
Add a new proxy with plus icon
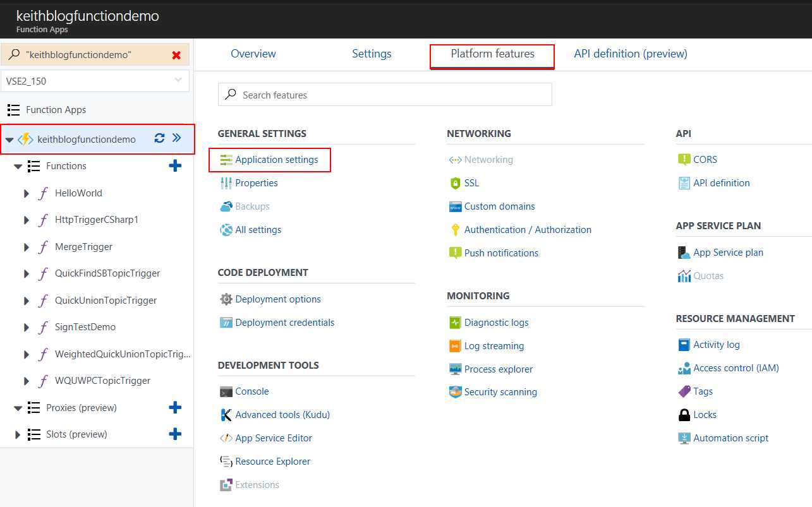click(175, 408)
